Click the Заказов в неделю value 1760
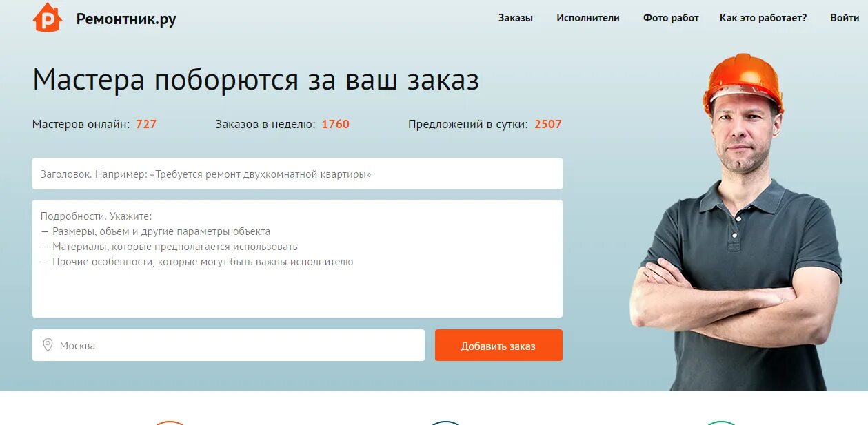This screenshot has height=425, width=868. tap(336, 125)
